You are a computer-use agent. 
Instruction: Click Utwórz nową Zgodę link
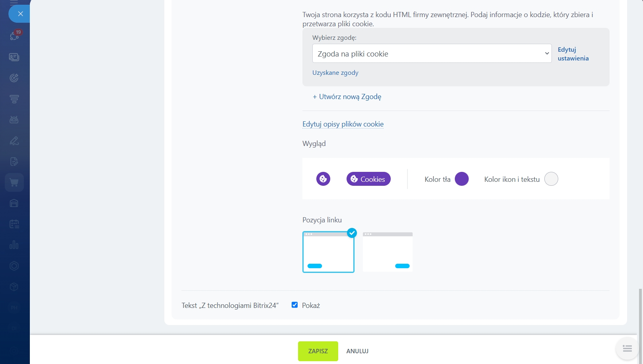click(347, 97)
